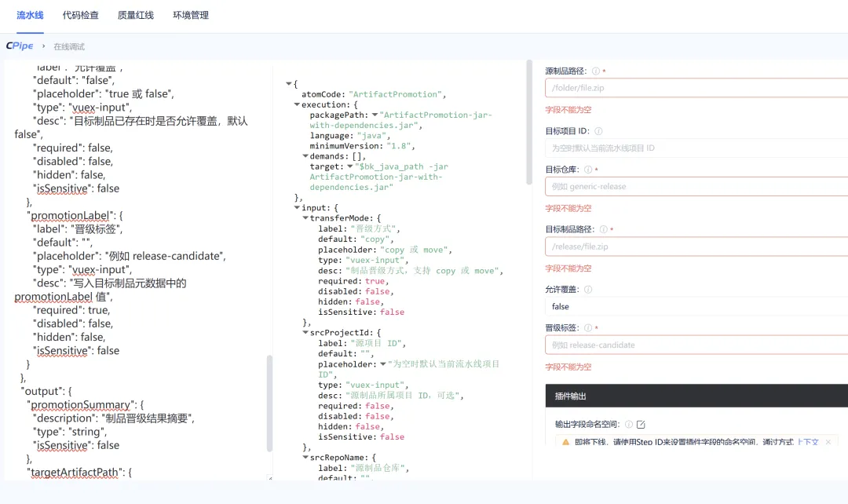Click the 在线调试 breadcrumb entry
This screenshot has height=504, width=848.
(69, 46)
